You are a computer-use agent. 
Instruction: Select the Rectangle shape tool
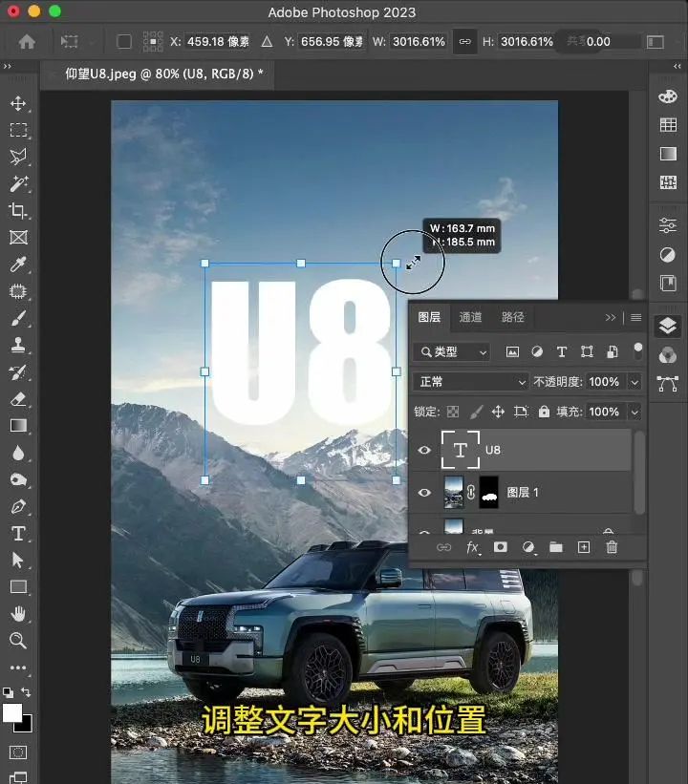click(x=18, y=586)
